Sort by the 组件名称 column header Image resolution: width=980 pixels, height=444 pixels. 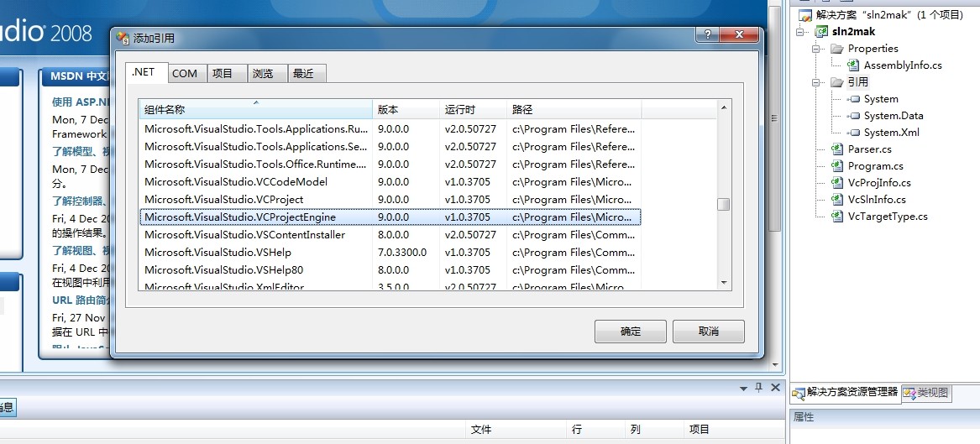point(255,109)
